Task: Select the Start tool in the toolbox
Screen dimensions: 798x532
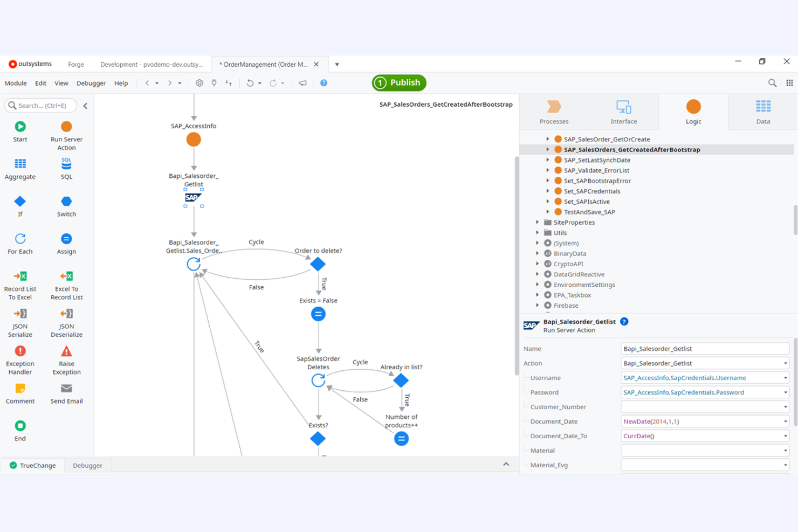Action: (x=19, y=132)
